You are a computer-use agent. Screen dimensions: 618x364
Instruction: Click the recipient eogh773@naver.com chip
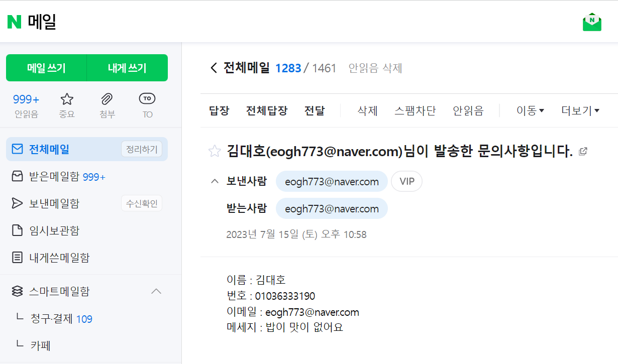click(x=332, y=208)
